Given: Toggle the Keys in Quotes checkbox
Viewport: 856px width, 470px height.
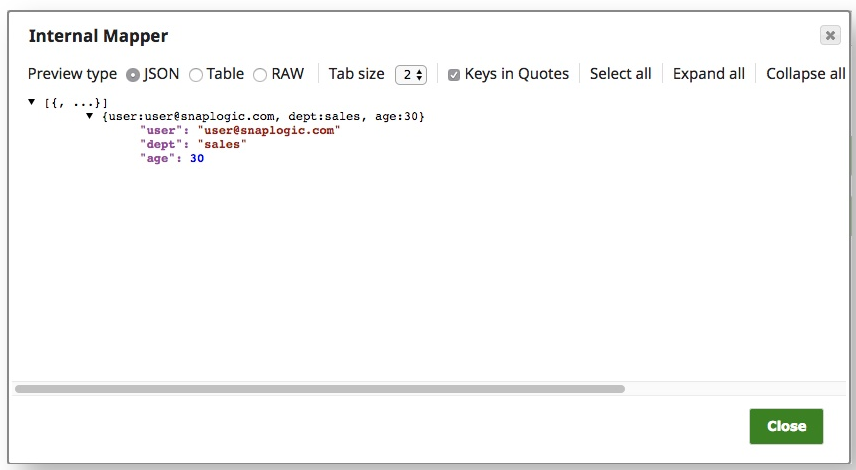Looking at the screenshot, I should 454,75.
